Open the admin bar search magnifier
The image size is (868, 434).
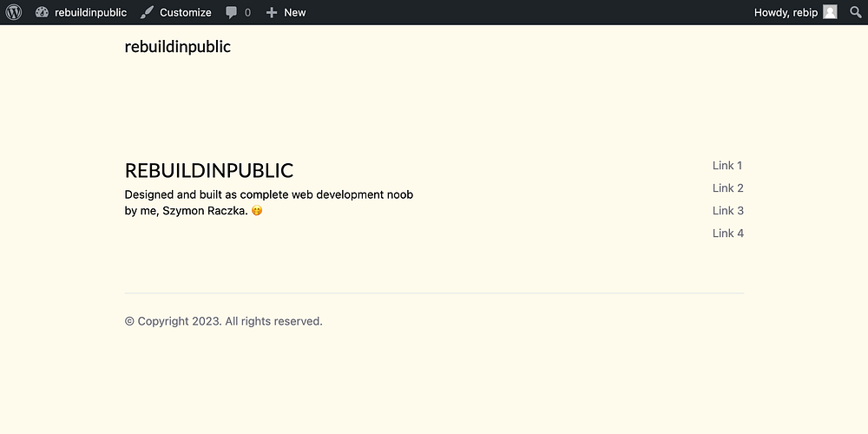[x=856, y=12]
